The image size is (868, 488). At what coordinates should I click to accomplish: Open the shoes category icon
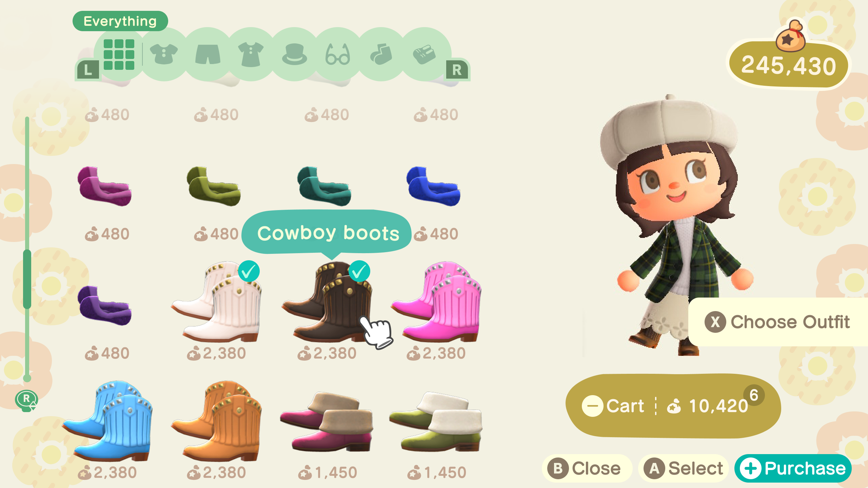click(424, 54)
